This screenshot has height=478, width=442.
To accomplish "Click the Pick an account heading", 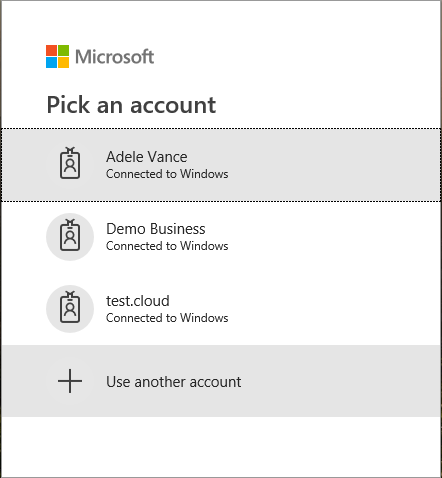I will [131, 105].
